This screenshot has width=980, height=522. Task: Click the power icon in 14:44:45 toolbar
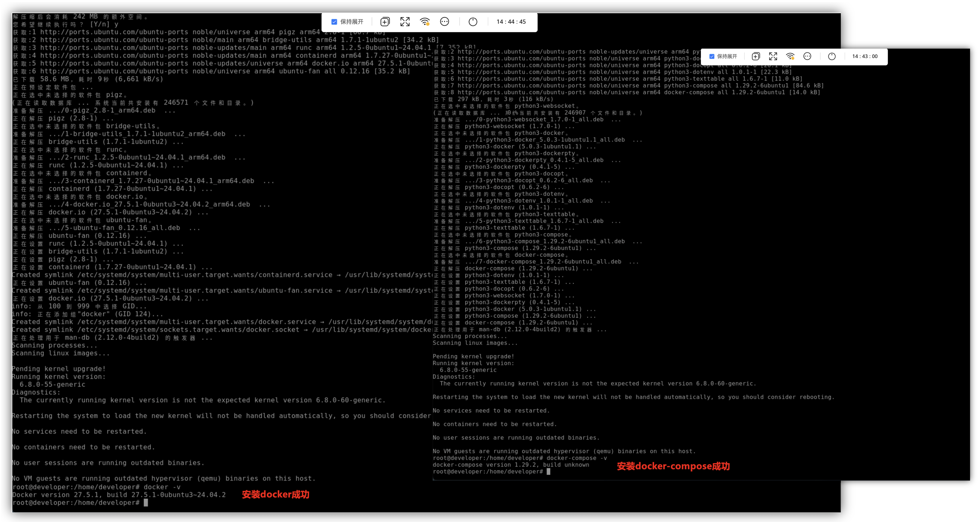(473, 22)
